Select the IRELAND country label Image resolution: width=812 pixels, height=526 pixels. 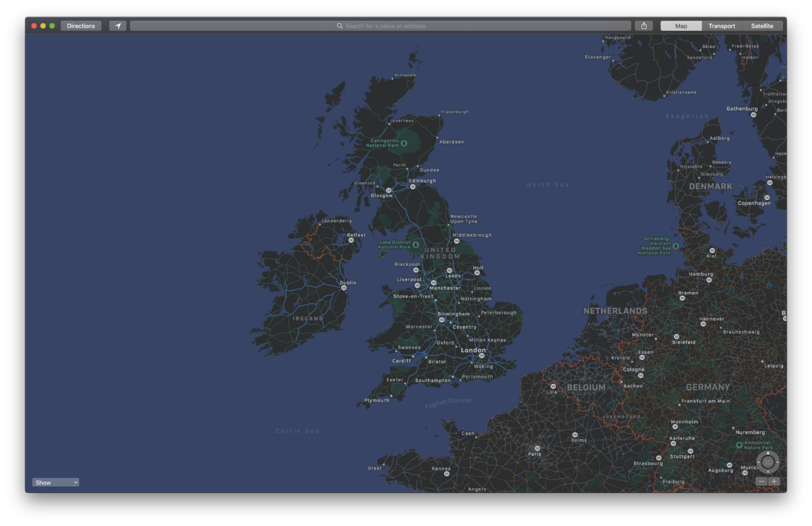point(308,318)
